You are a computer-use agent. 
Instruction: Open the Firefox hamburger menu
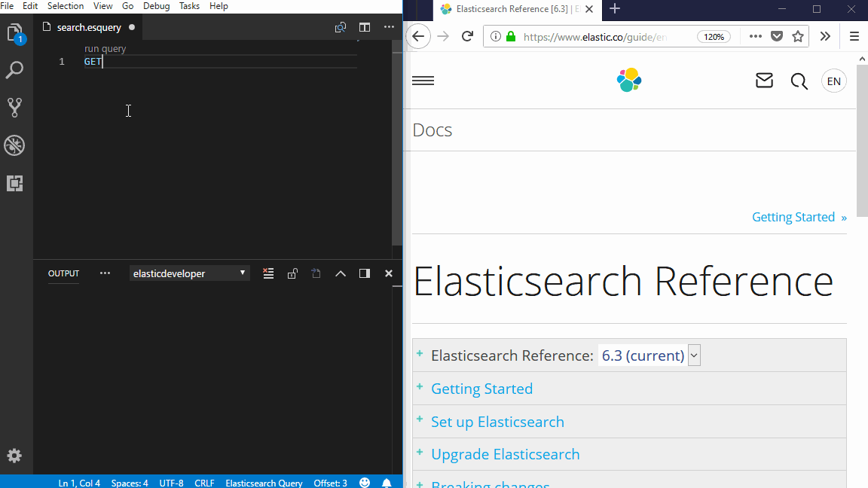(x=854, y=36)
